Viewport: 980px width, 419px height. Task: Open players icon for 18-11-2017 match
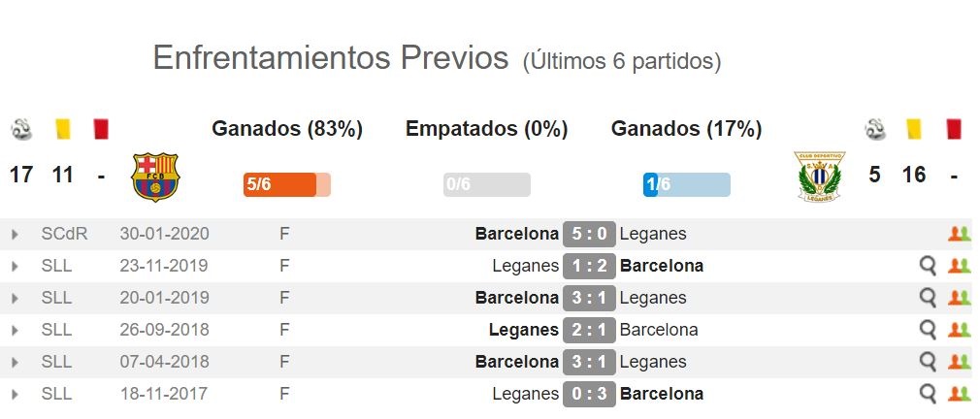click(959, 394)
